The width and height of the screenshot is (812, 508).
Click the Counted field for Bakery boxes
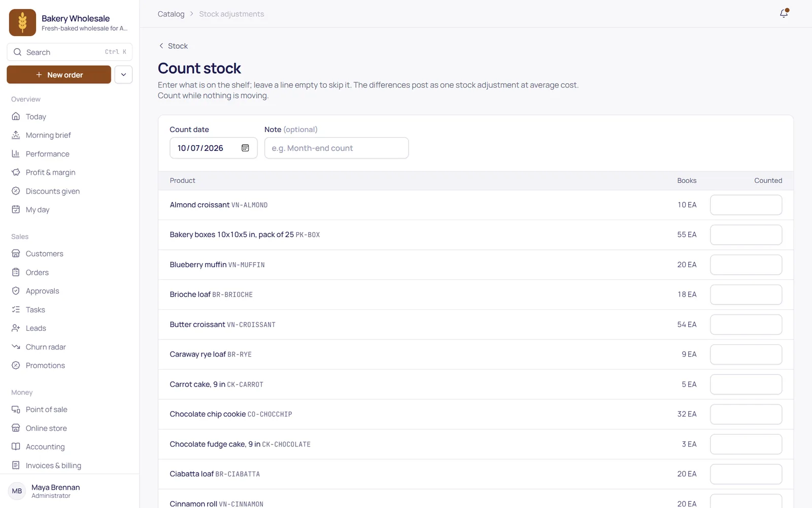point(746,235)
